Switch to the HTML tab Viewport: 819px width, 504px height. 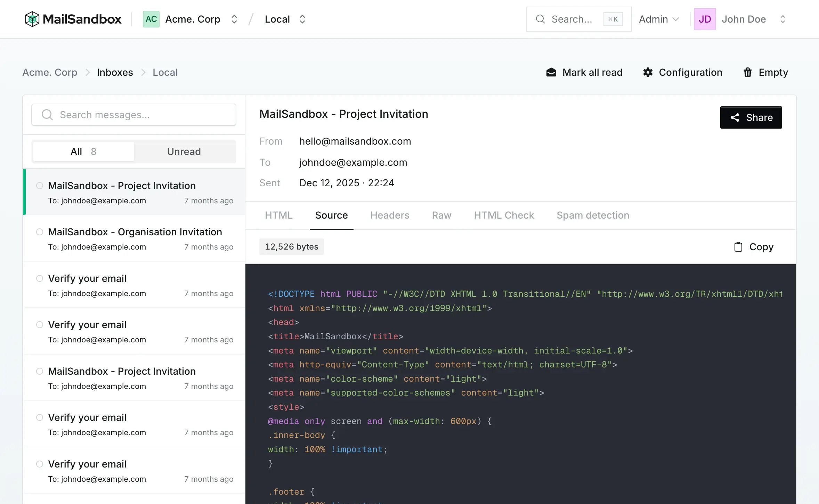[x=279, y=215]
